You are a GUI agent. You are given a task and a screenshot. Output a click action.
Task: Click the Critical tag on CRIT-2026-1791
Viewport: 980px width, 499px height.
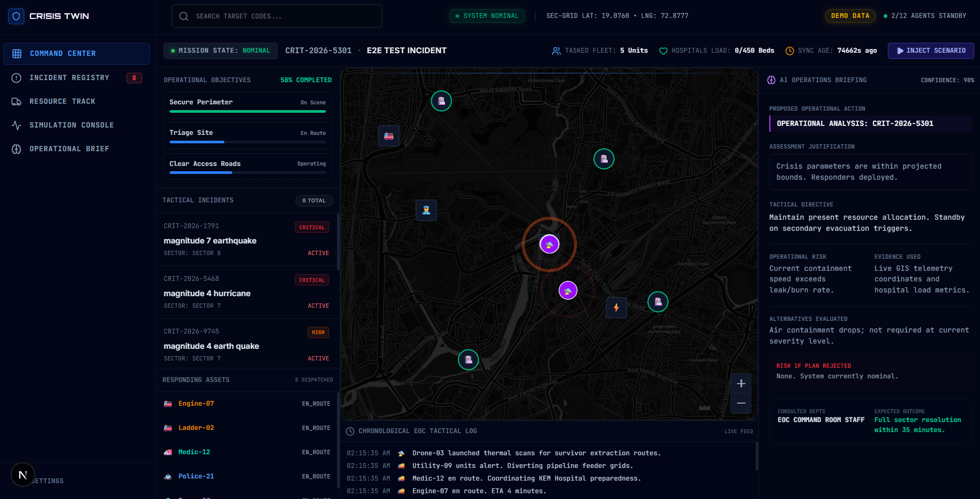(312, 228)
